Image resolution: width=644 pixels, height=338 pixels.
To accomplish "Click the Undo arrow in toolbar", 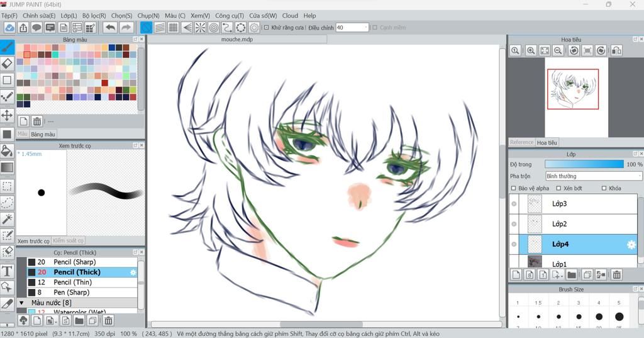I will pos(110,28).
